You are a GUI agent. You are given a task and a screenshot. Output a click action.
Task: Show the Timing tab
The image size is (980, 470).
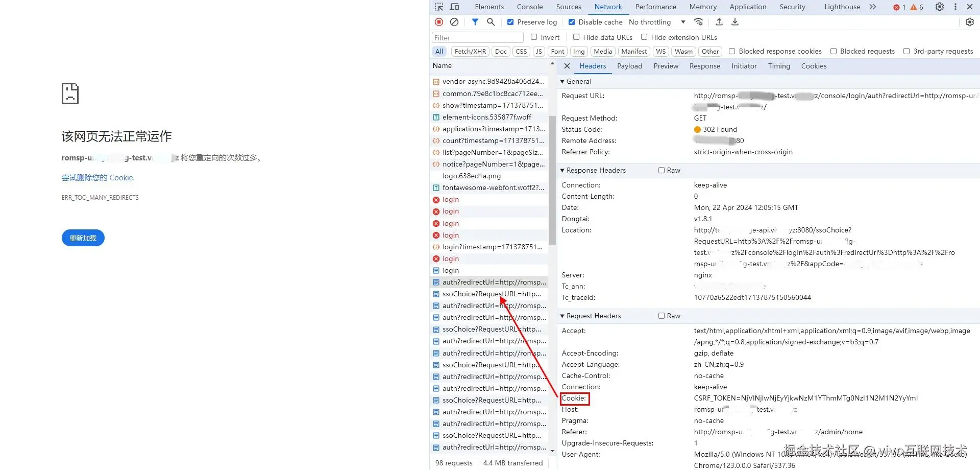(x=779, y=66)
